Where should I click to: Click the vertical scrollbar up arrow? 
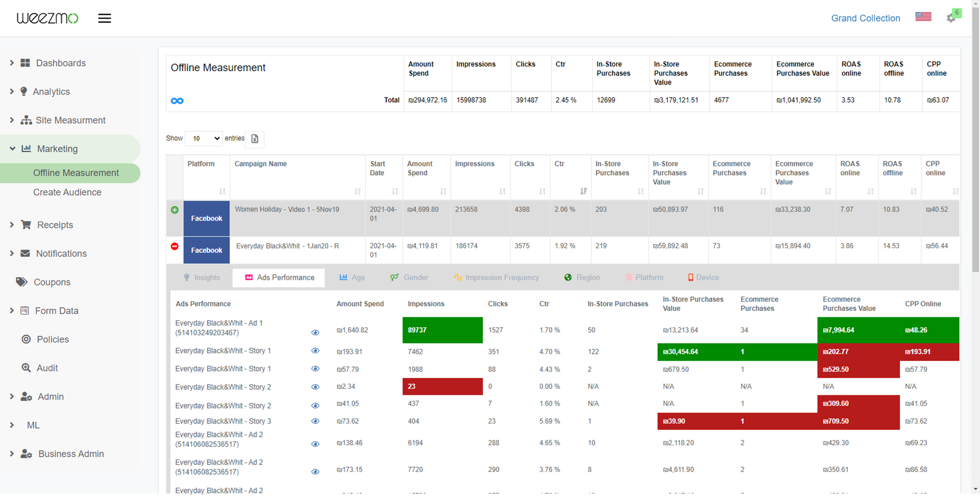tap(975, 3)
